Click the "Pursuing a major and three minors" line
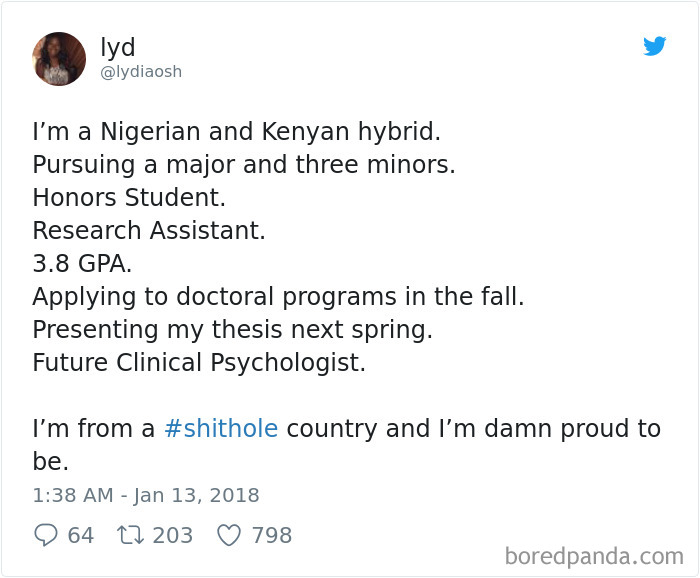The width and height of the screenshot is (700, 578). coord(243,164)
